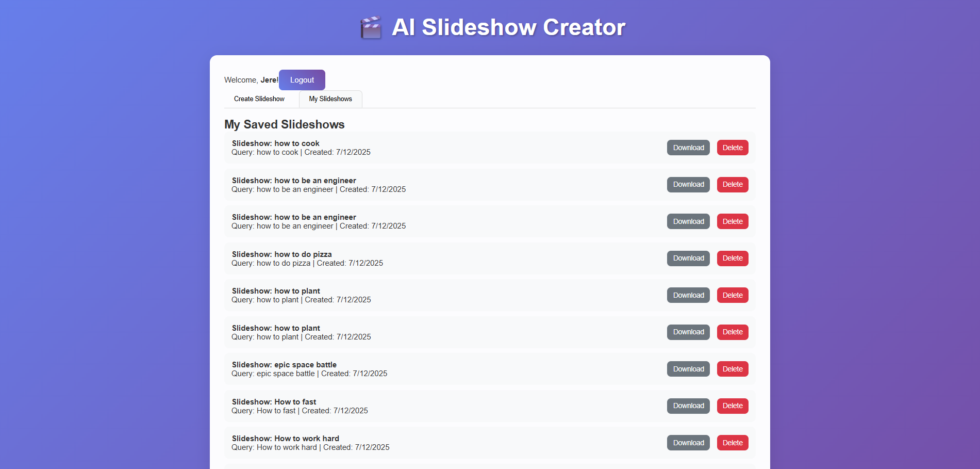The width and height of the screenshot is (980, 469).
Task: Click the Query: How to work hard line
Action: (x=310, y=447)
